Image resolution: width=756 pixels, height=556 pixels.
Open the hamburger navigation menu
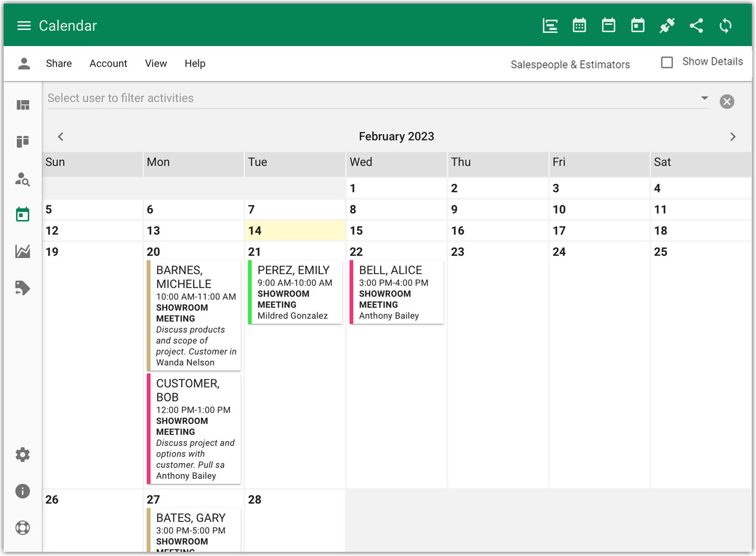(x=24, y=26)
